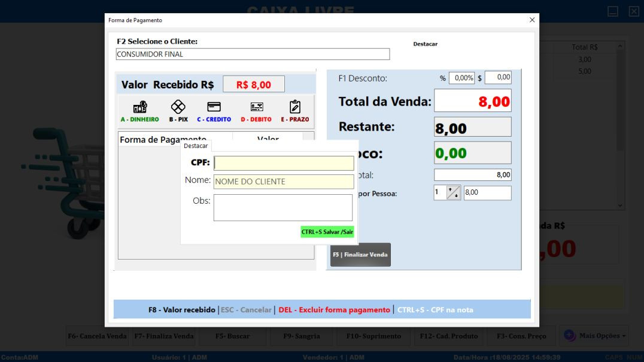Screen dimensions: 644x362
Task: Click into the CPF input field
Action: [284, 163]
